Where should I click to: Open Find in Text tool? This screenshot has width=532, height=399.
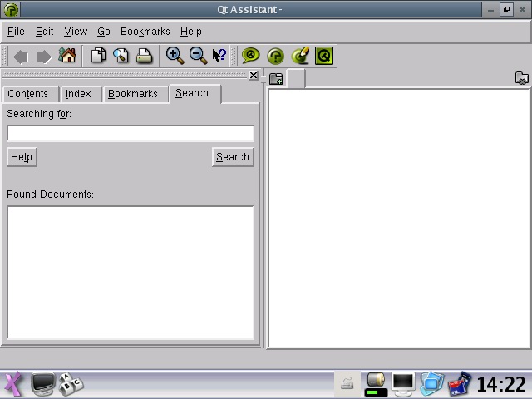tap(121, 56)
